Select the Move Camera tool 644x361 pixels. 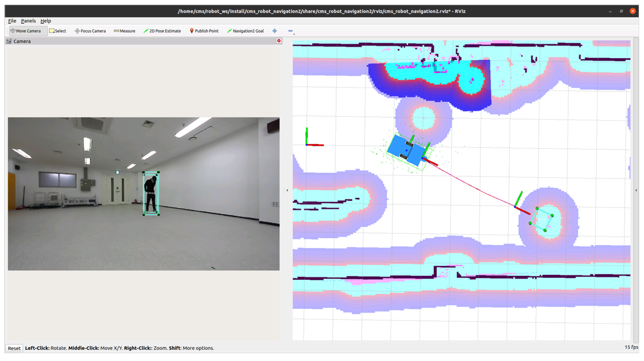(x=26, y=31)
